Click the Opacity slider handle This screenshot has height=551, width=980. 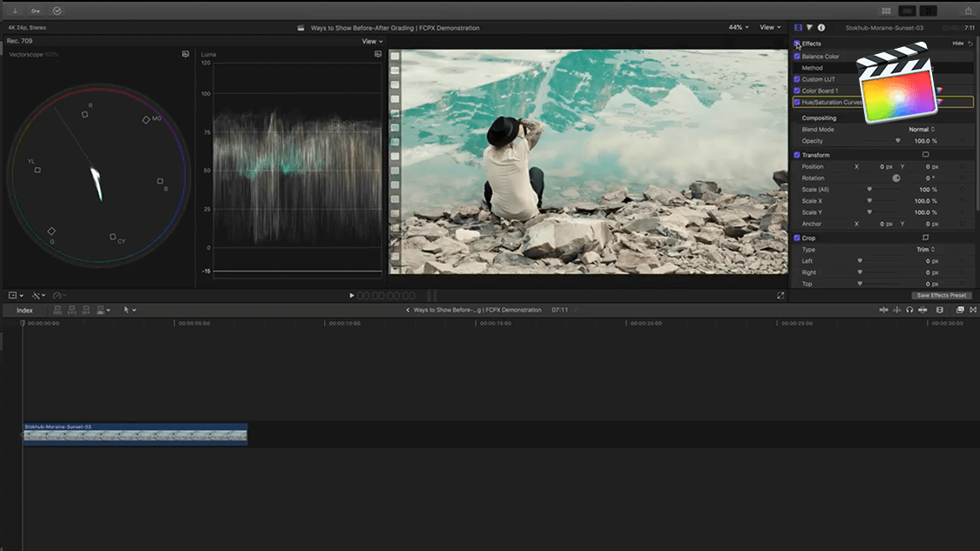click(898, 141)
